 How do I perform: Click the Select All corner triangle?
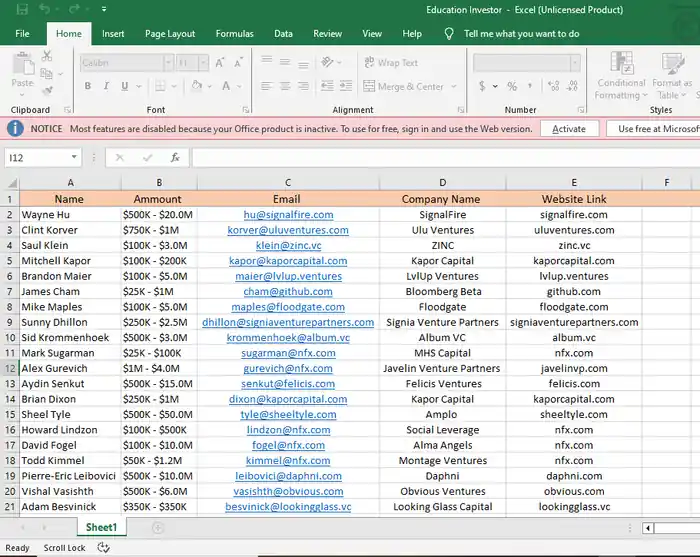(x=12, y=183)
